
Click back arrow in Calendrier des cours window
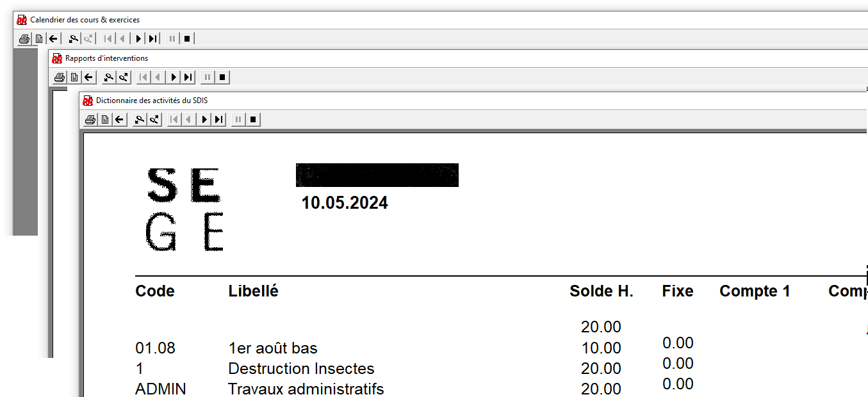point(53,39)
